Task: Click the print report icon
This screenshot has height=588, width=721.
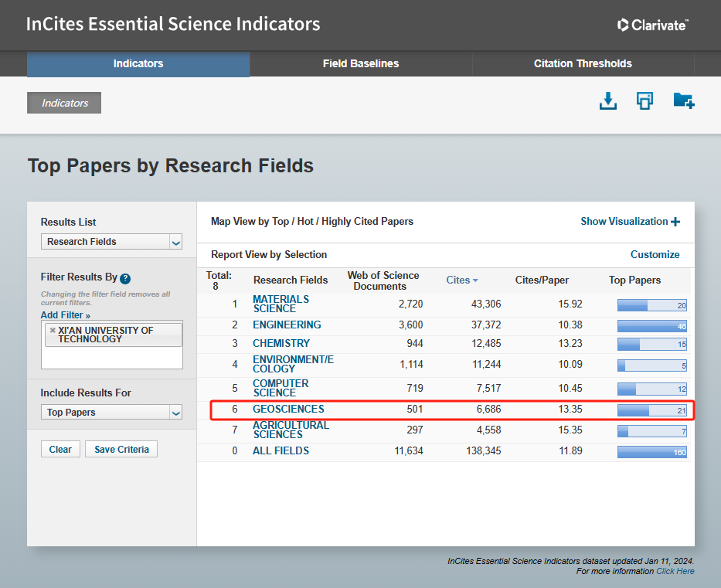Action: click(x=644, y=101)
